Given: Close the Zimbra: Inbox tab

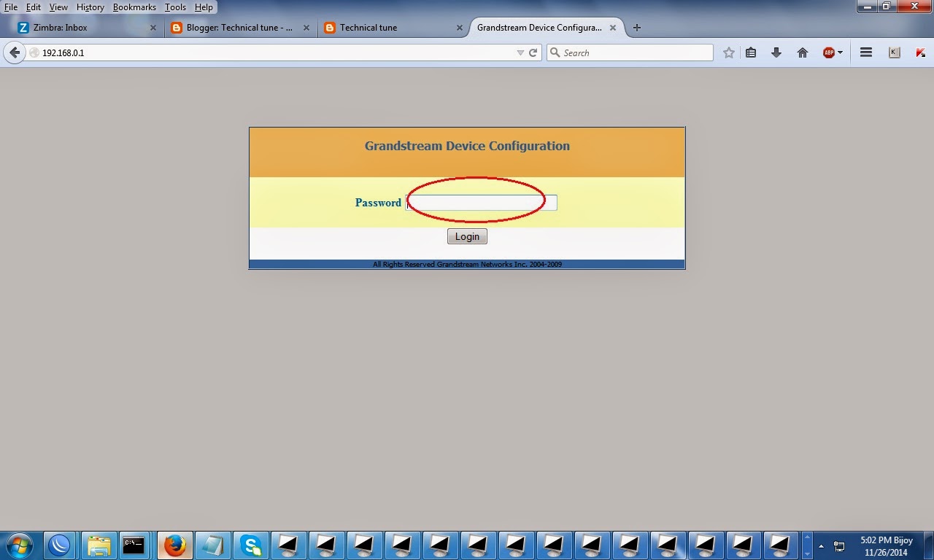Looking at the screenshot, I should pos(153,28).
